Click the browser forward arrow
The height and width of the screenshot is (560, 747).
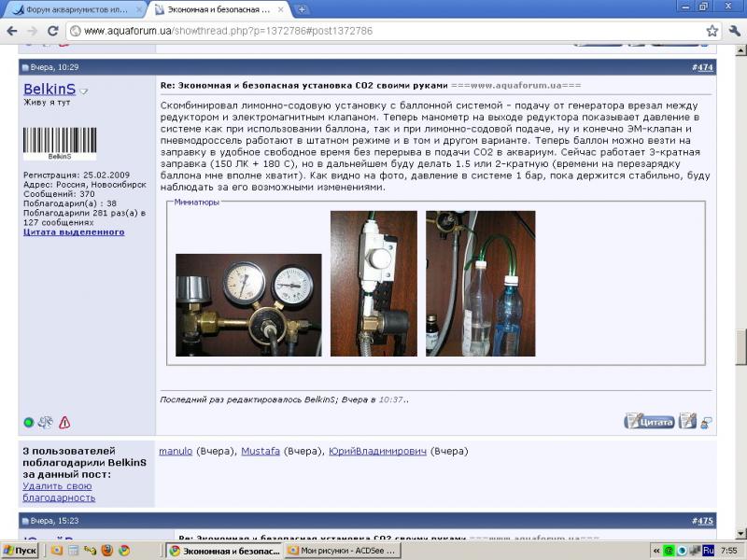coord(33,31)
